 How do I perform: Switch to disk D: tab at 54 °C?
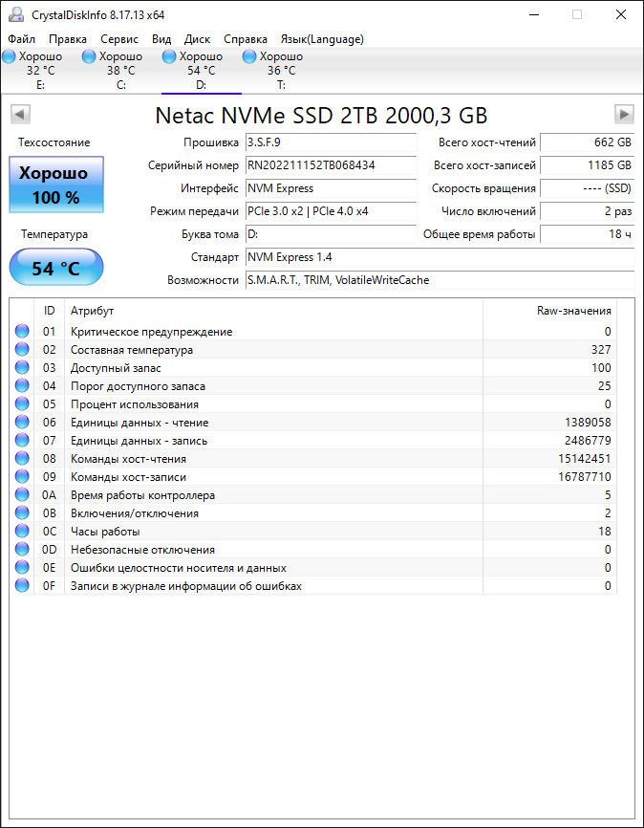pyautogui.click(x=201, y=70)
